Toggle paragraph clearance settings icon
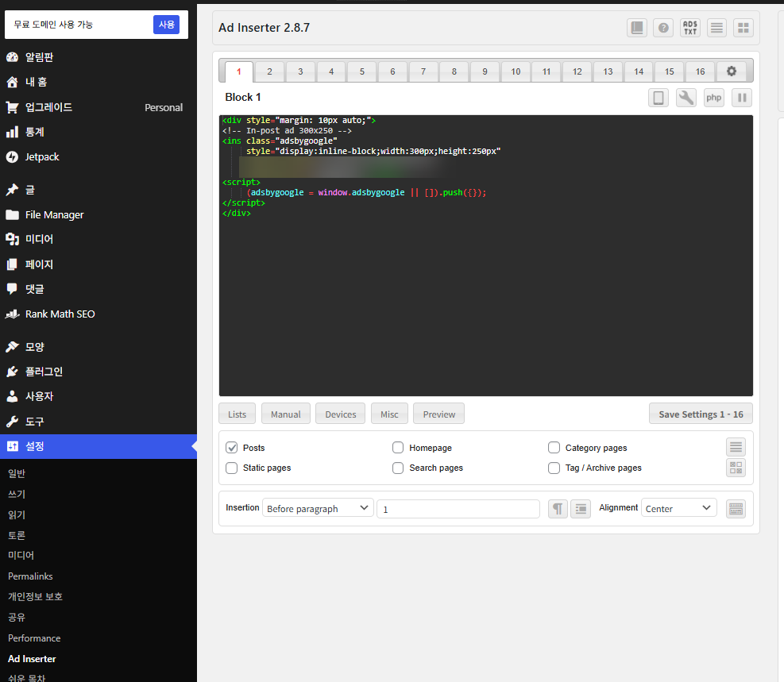 (x=581, y=509)
